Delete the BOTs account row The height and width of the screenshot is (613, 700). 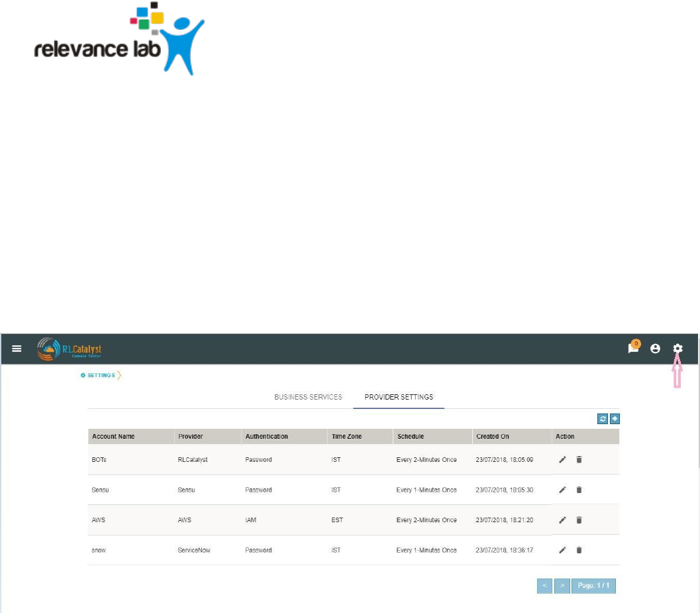click(579, 459)
